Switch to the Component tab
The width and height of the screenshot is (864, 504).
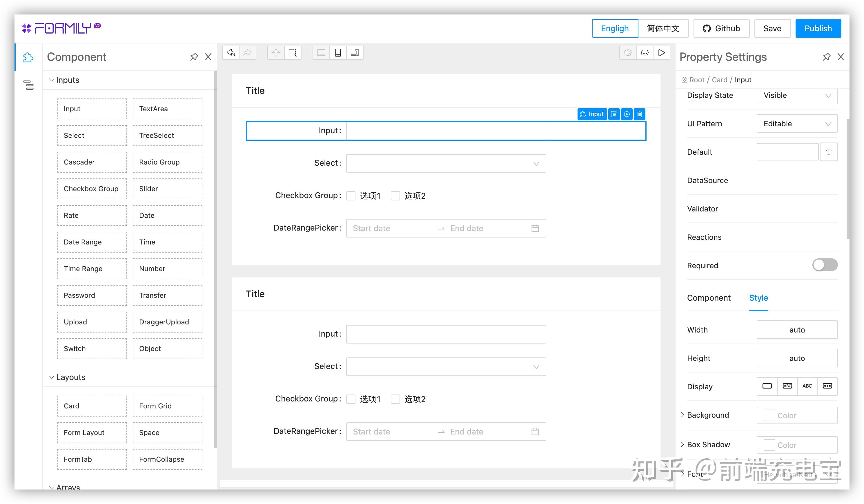pyautogui.click(x=708, y=298)
